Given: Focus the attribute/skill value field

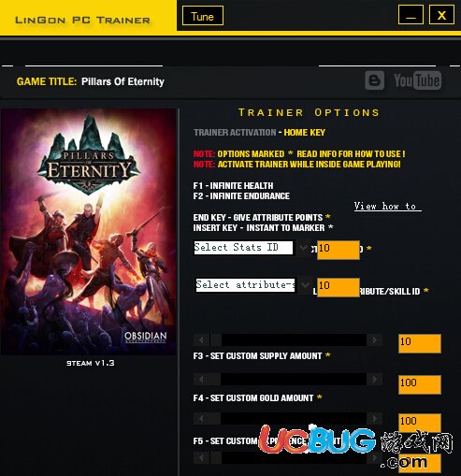Looking at the screenshot, I should (x=339, y=287).
